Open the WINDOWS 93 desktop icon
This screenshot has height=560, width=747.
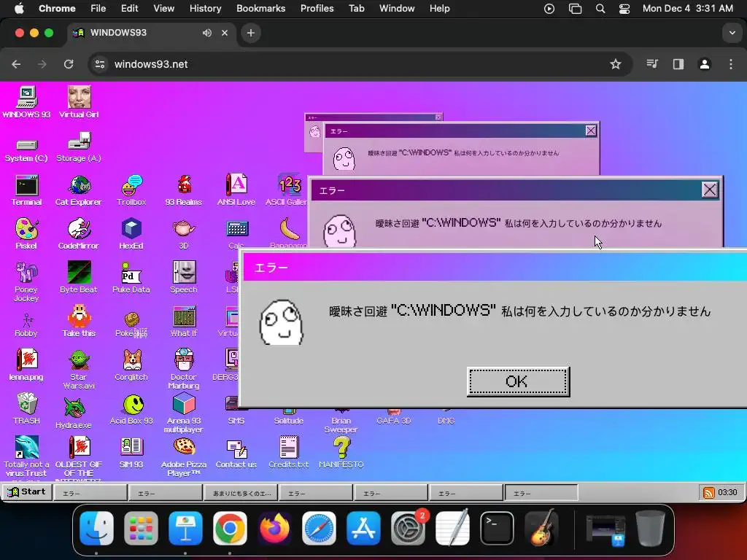point(27,102)
